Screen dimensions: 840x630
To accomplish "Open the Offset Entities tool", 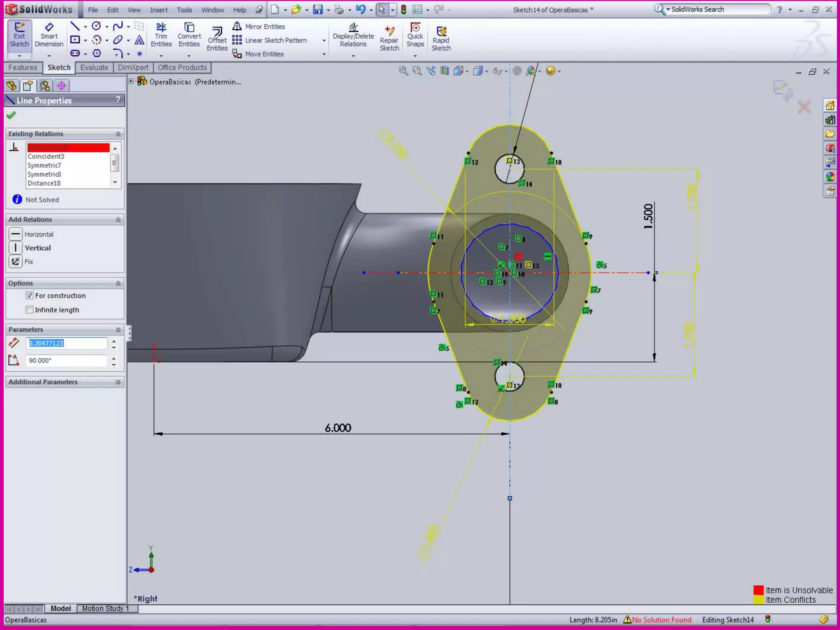I will (217, 39).
